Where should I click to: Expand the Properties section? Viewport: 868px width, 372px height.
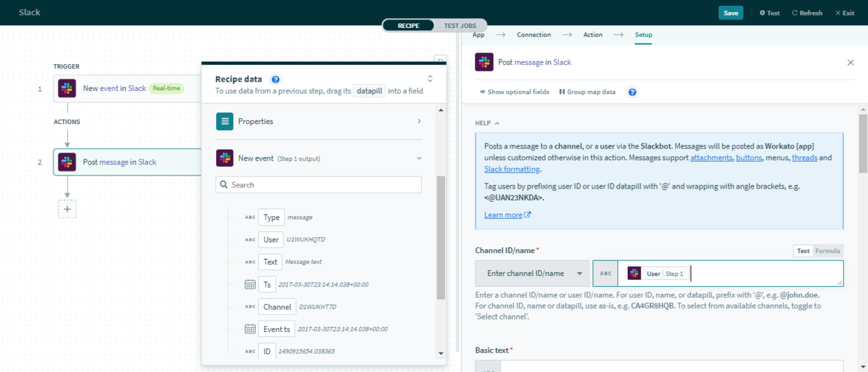[x=419, y=121]
